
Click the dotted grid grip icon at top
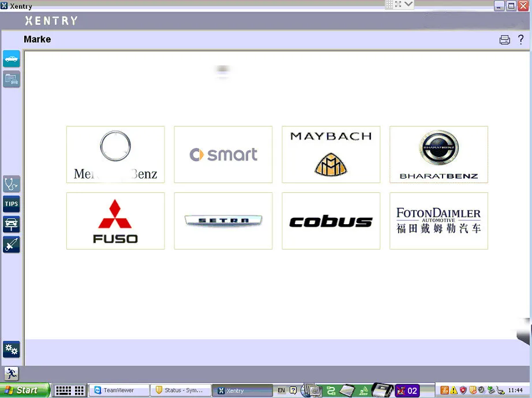pos(389,4)
